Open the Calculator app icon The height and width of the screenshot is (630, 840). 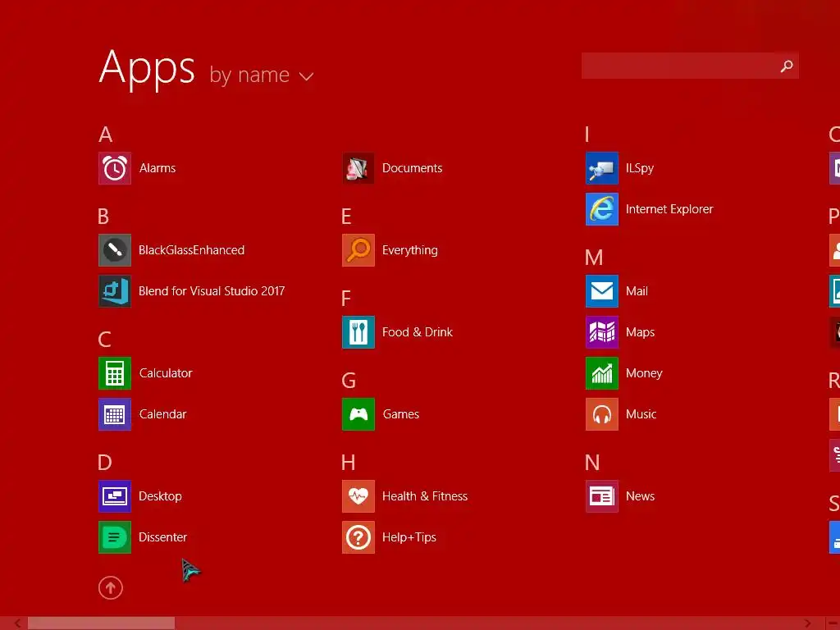pyautogui.click(x=115, y=373)
